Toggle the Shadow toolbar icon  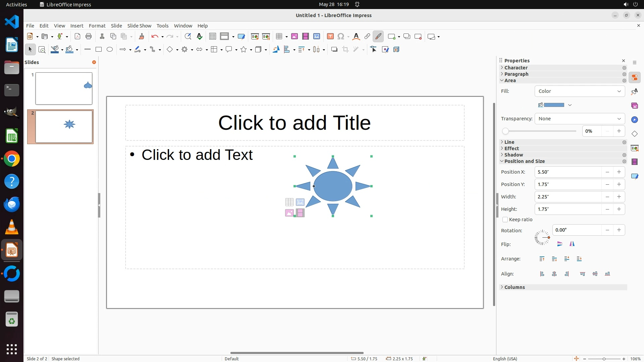pos(334,50)
